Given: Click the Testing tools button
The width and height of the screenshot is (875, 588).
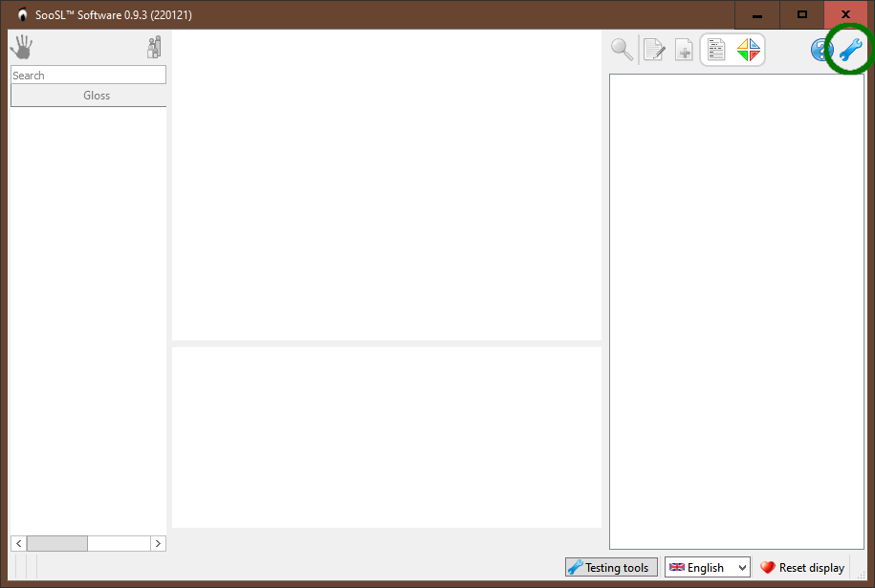Looking at the screenshot, I should [611, 567].
